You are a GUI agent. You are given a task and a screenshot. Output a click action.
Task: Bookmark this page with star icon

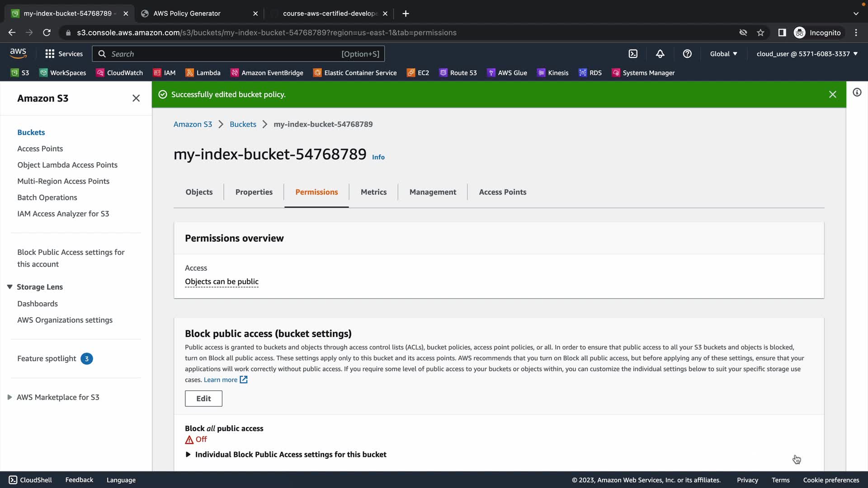pos(760,33)
